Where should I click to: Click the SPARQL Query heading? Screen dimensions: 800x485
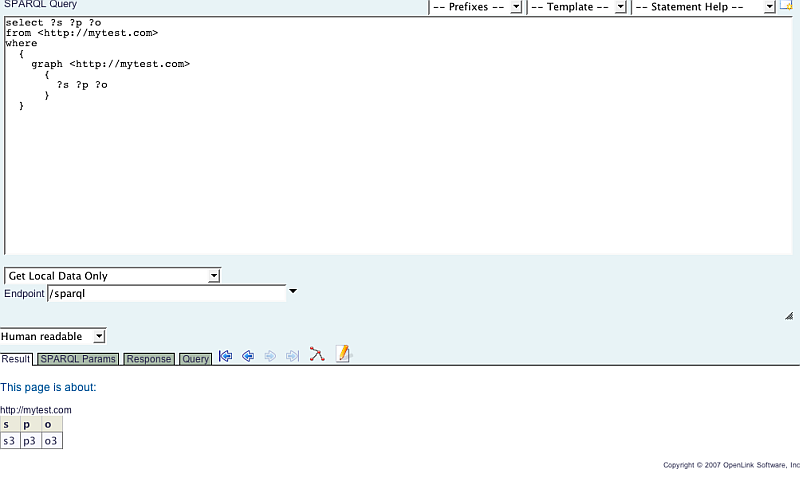[x=40, y=5]
